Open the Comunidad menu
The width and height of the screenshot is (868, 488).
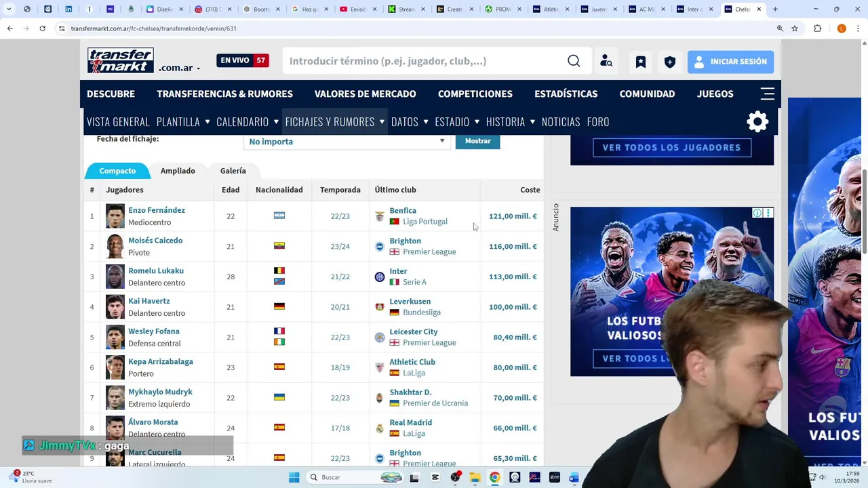click(x=647, y=94)
